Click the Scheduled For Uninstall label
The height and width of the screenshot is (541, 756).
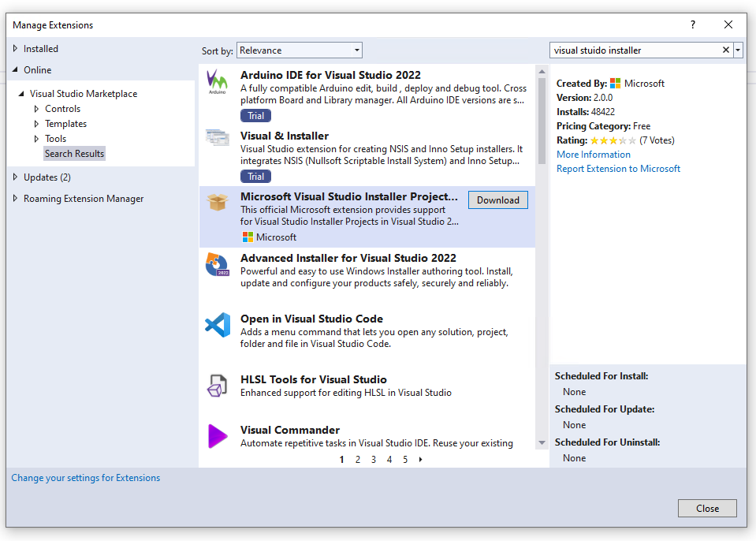[x=607, y=442]
